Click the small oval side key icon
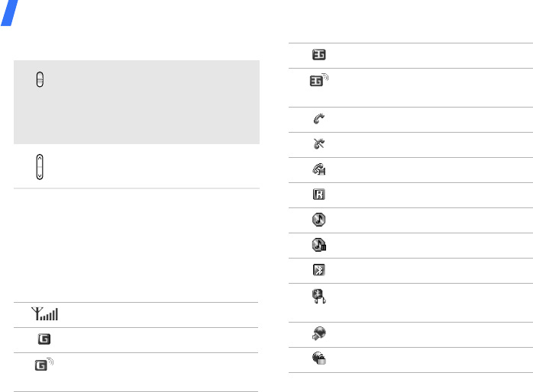 click(x=40, y=79)
